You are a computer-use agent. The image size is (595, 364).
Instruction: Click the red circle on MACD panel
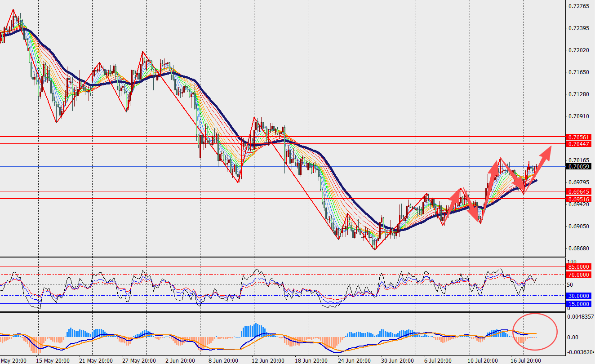pyautogui.click(x=535, y=332)
